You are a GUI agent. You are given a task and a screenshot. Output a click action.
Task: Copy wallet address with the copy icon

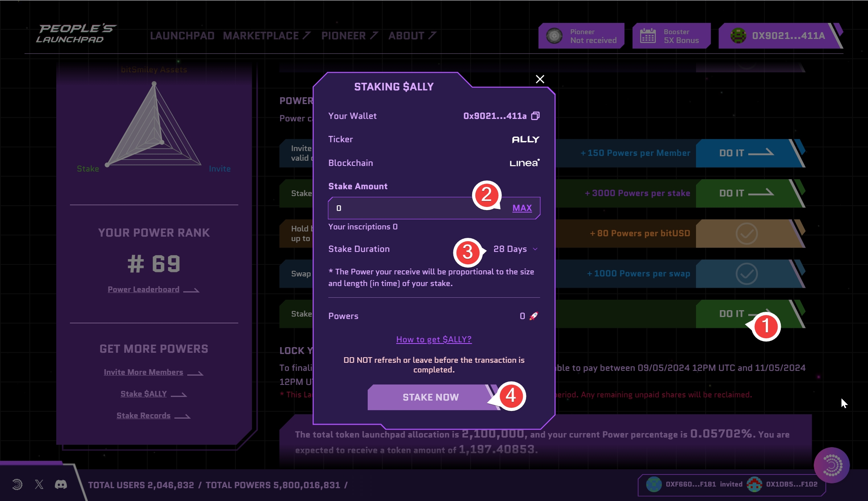535,116
